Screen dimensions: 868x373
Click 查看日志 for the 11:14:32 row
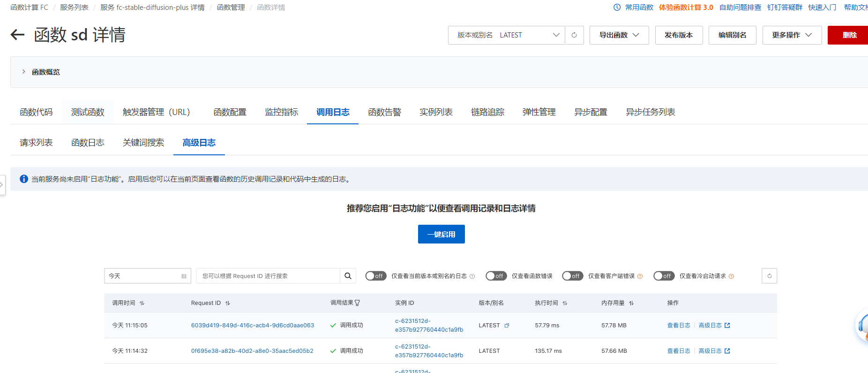(x=679, y=351)
